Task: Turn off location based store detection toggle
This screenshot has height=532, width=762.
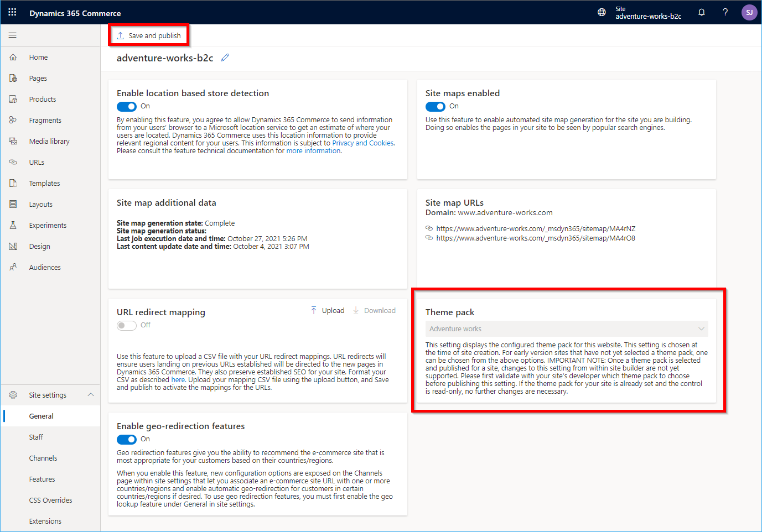Action: click(x=127, y=107)
